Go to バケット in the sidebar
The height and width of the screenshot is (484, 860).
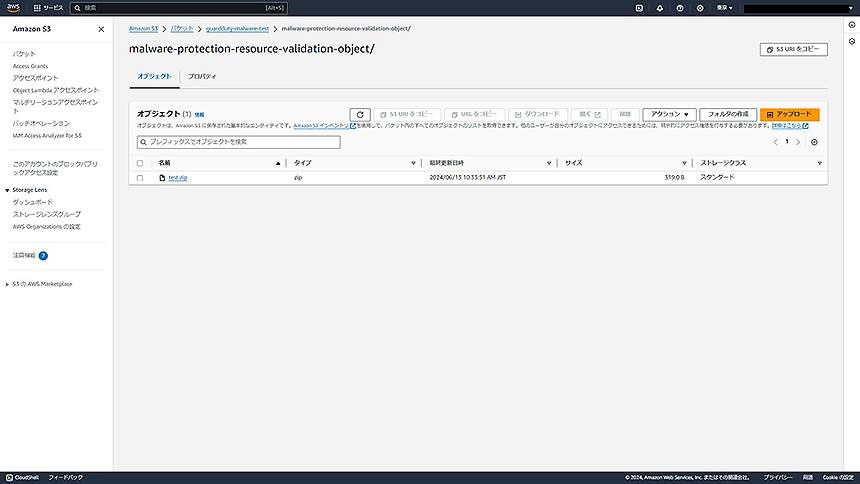(x=24, y=54)
